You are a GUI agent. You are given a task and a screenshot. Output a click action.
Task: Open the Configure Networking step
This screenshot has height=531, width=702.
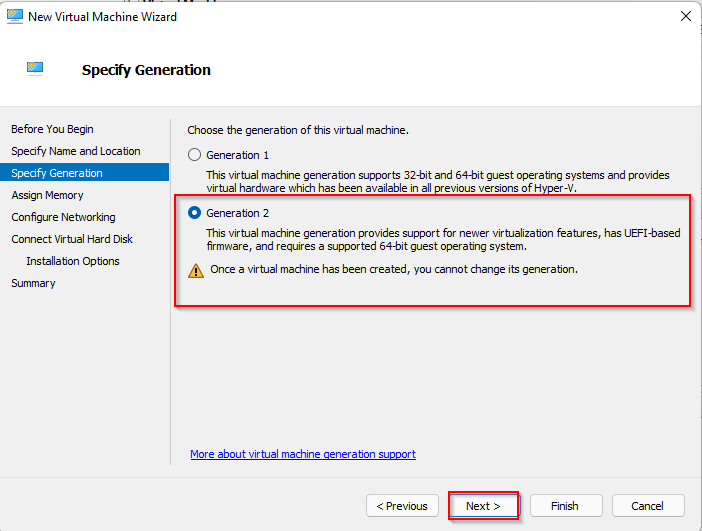[63, 217]
